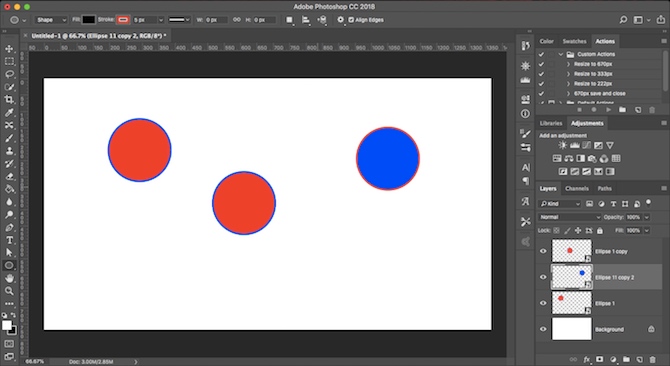This screenshot has width=670, height=366.
Task: Select the Zoom tool in toolbar
Action: 9,291
